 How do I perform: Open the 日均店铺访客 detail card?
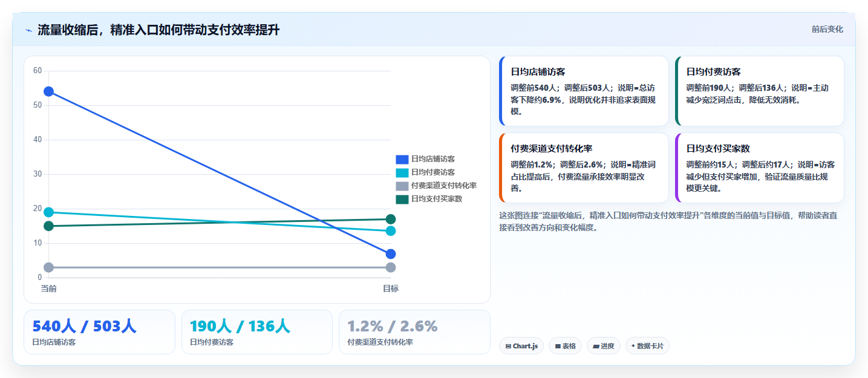(x=584, y=91)
